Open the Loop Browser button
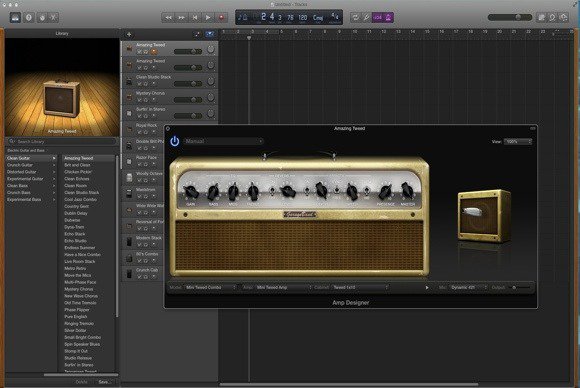The width and height of the screenshot is (580, 388). point(552,17)
